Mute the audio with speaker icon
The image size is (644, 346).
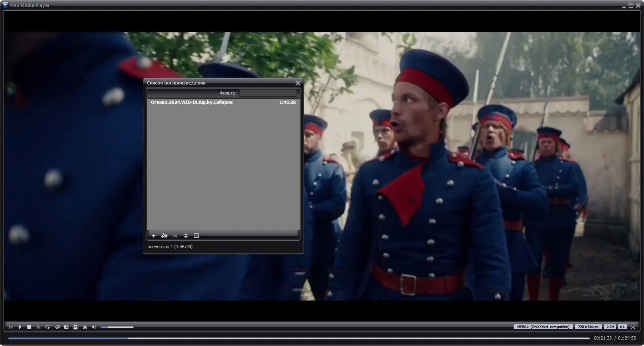94,327
